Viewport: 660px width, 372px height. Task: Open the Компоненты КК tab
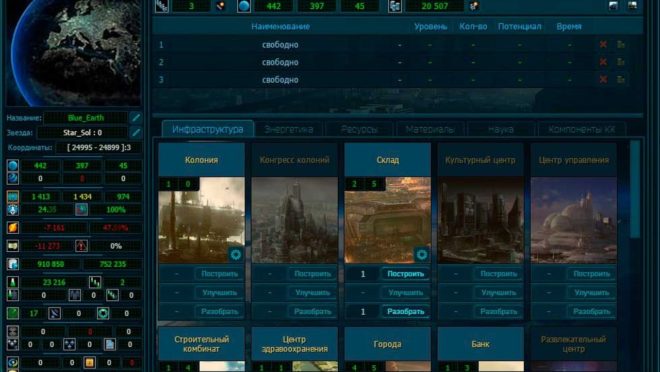pyautogui.click(x=582, y=129)
